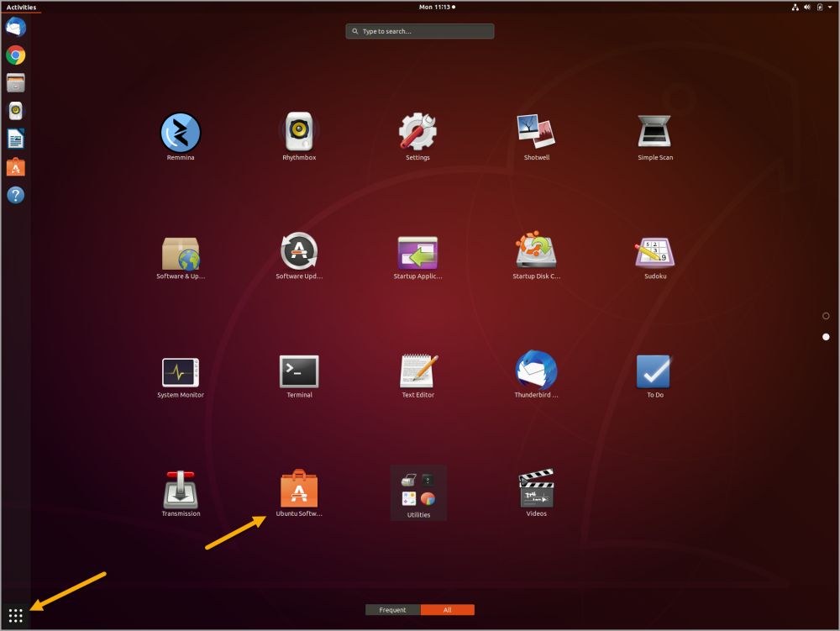Click the volume icon in top bar
840x631 pixels.
[806, 7]
